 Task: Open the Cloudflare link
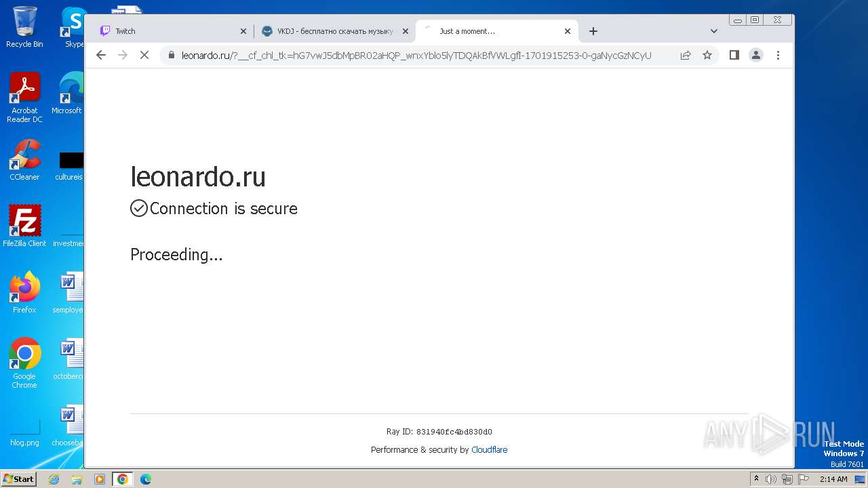490,450
